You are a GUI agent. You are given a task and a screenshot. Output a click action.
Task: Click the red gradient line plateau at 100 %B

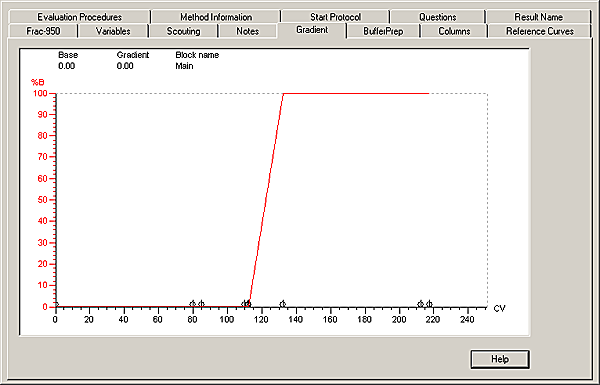[x=356, y=93]
